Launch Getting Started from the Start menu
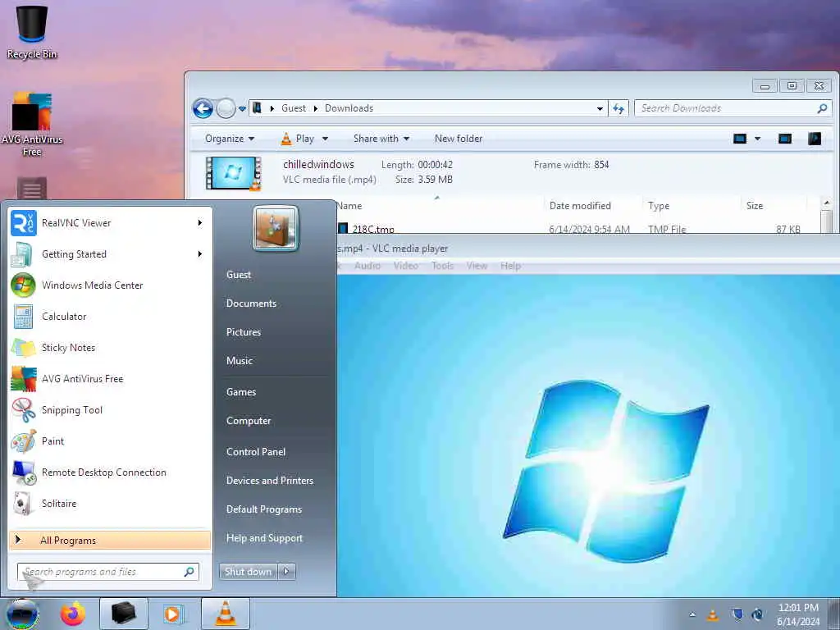This screenshot has width=840, height=630. coord(110,254)
